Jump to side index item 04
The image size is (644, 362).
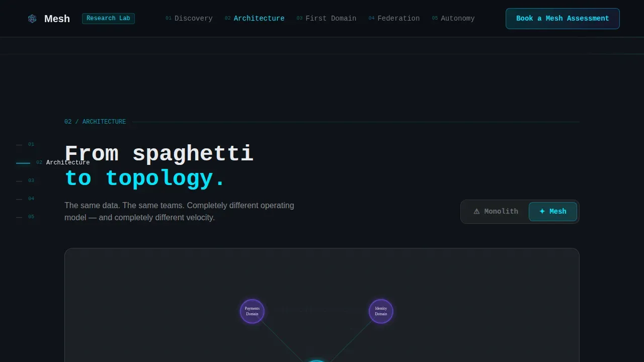25,199
